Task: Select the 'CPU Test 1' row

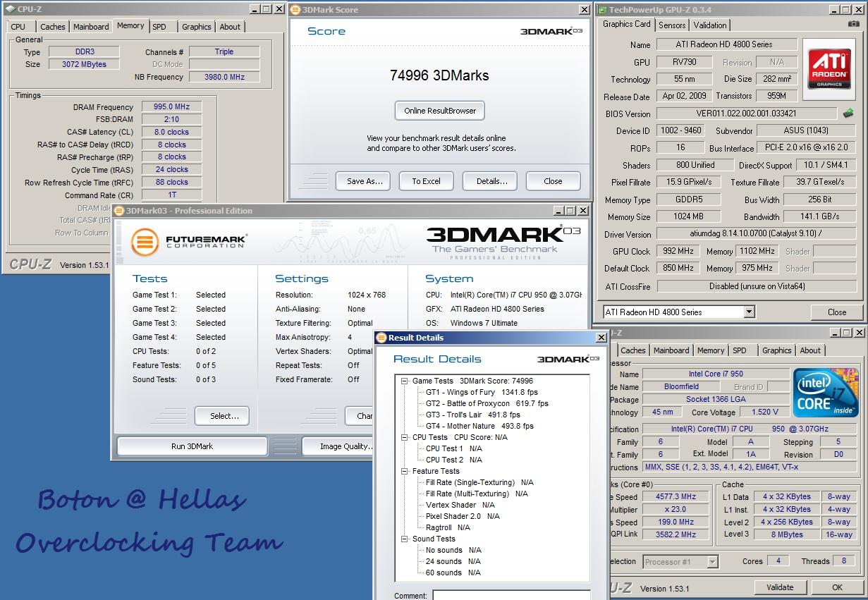Action: click(x=454, y=448)
